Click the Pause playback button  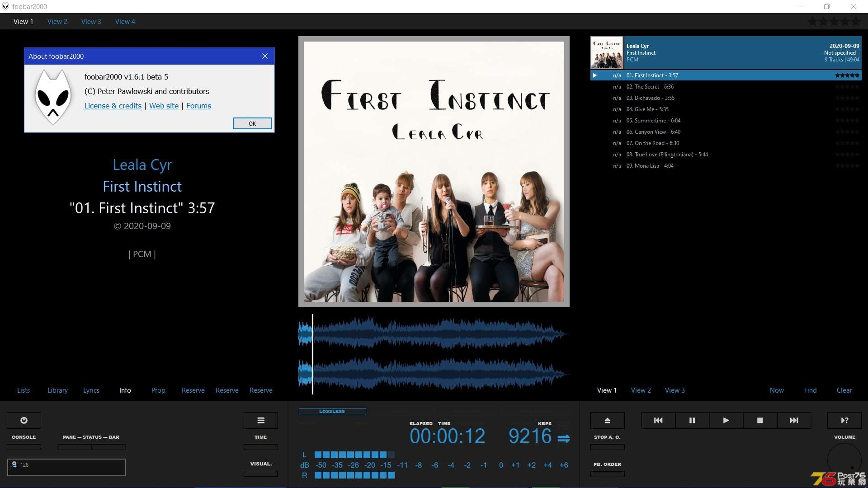pyautogui.click(x=692, y=420)
